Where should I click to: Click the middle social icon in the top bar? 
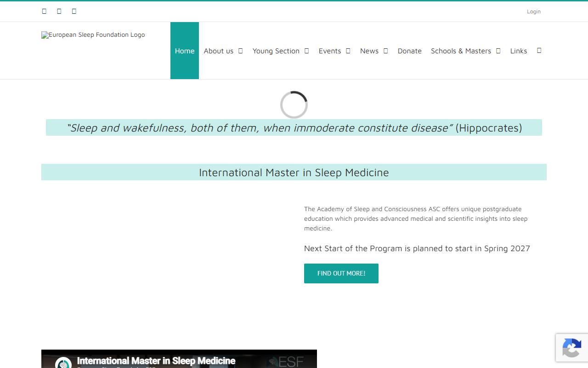[x=59, y=11]
